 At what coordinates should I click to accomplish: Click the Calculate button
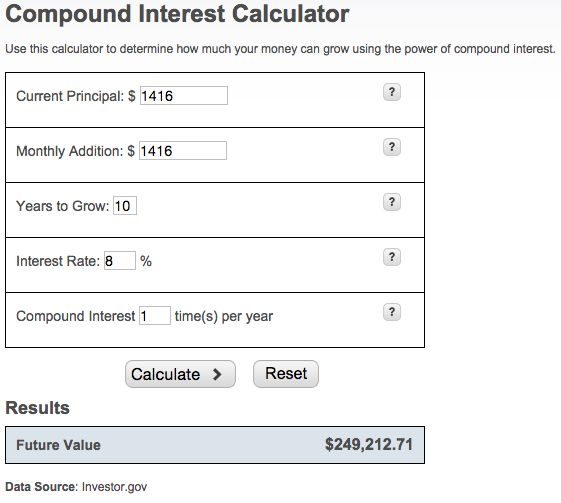coord(180,374)
